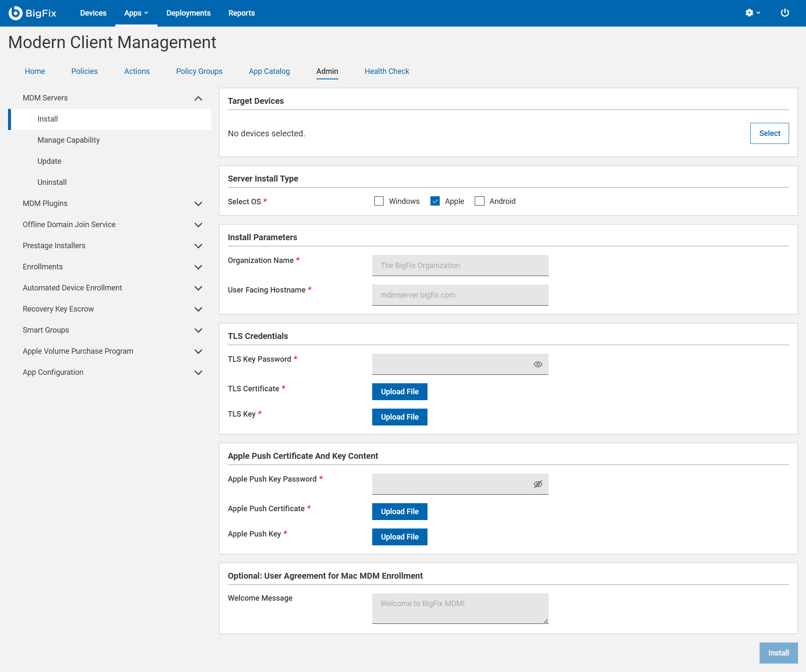This screenshot has width=806, height=672.
Task: Click the BigFix logo
Action: [x=33, y=13]
